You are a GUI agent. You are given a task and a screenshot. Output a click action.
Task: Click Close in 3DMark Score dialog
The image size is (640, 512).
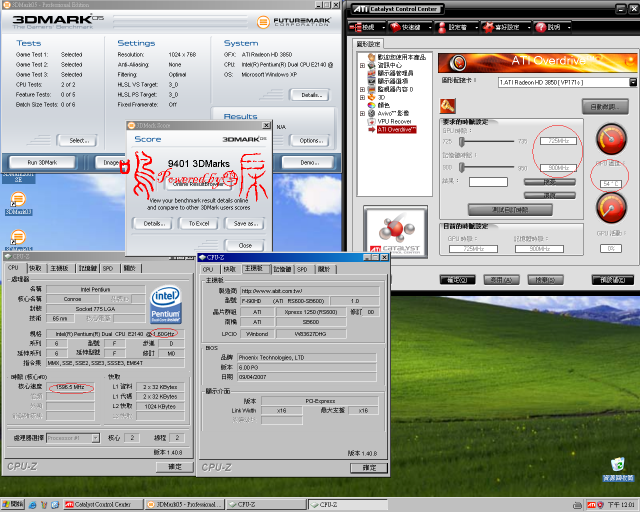pos(245,245)
